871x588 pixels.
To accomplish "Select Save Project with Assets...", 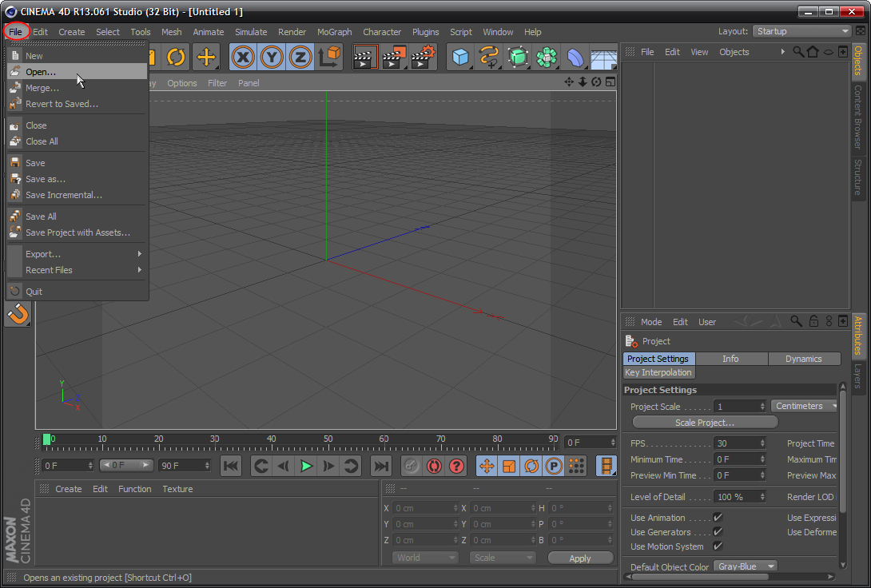I will 78,232.
